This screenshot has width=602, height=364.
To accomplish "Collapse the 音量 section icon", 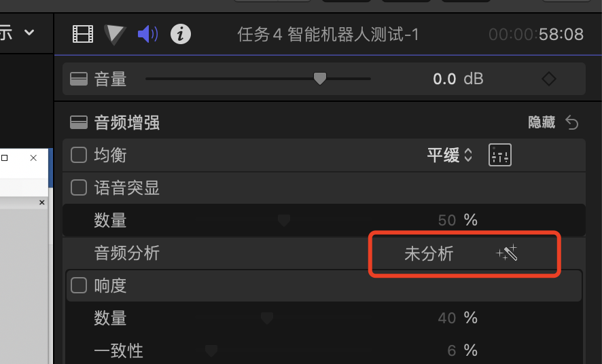I will tap(79, 79).
